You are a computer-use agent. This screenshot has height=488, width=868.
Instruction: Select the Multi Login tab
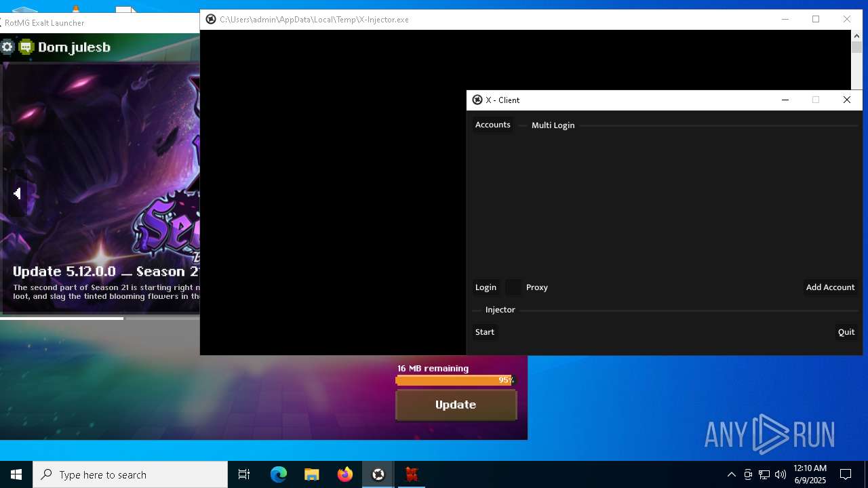pos(553,125)
